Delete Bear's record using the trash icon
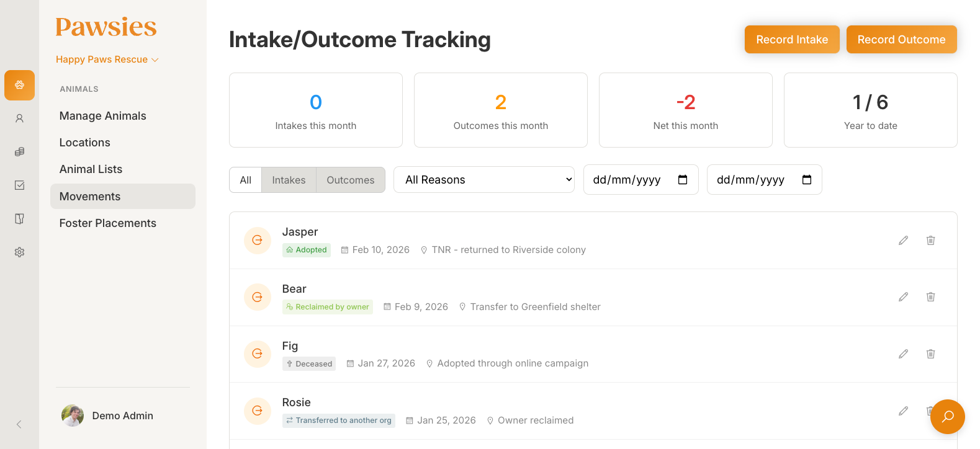 click(930, 297)
